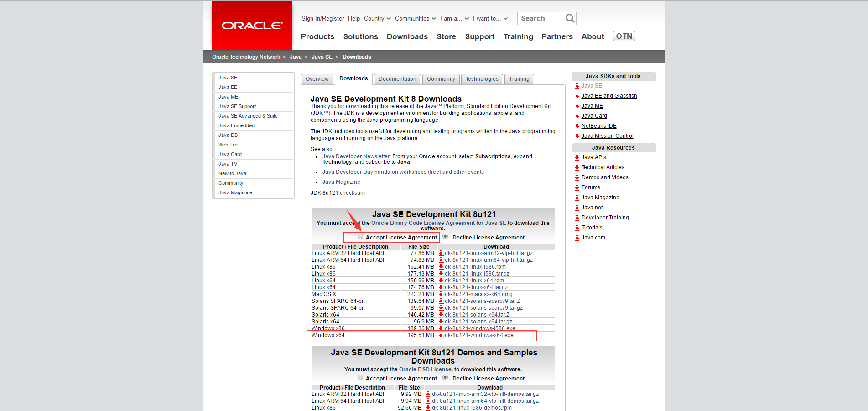This screenshot has width=868, height=411.
Task: Click download icon for jdk-8u121-macosx-x64.dmg
Action: click(x=441, y=294)
